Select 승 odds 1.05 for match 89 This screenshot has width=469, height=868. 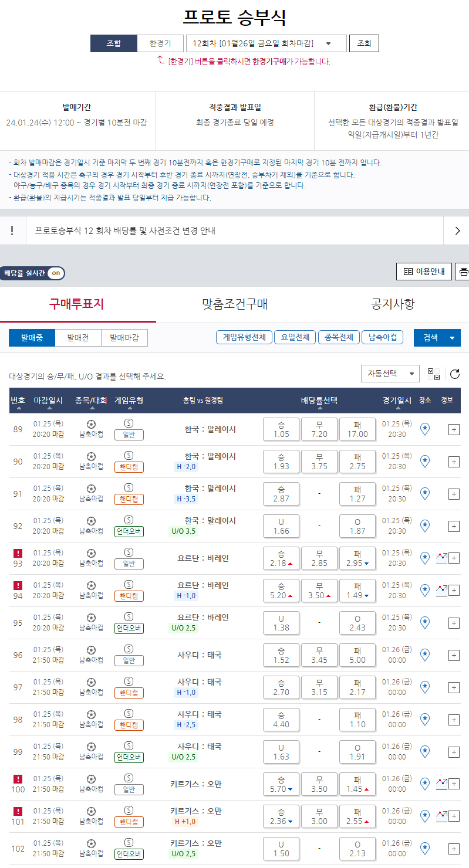(x=281, y=429)
